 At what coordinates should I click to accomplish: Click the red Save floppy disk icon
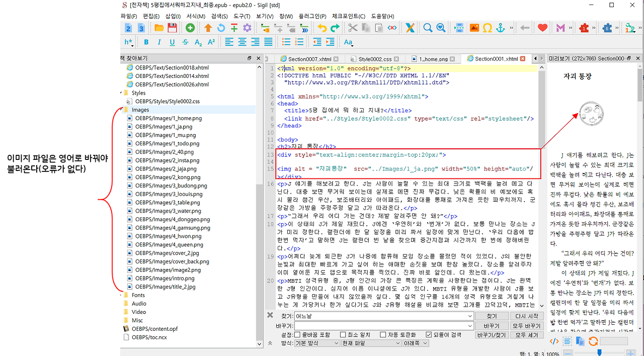pos(172,28)
